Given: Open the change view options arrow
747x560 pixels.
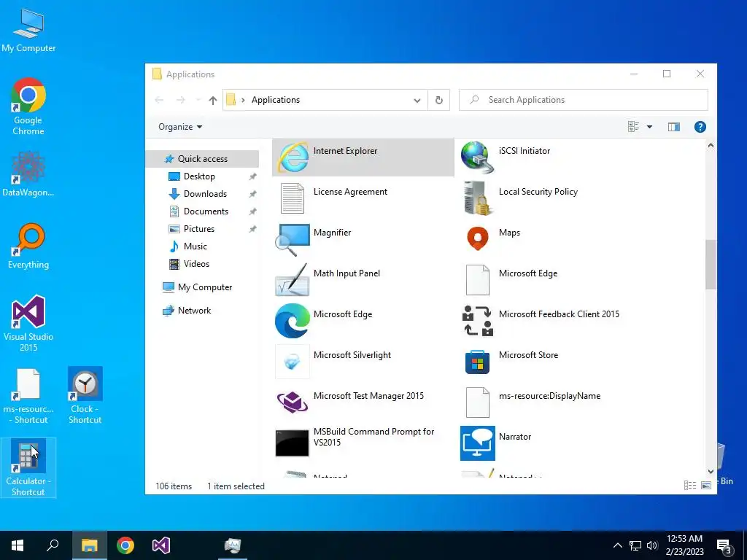Looking at the screenshot, I should coord(649,127).
